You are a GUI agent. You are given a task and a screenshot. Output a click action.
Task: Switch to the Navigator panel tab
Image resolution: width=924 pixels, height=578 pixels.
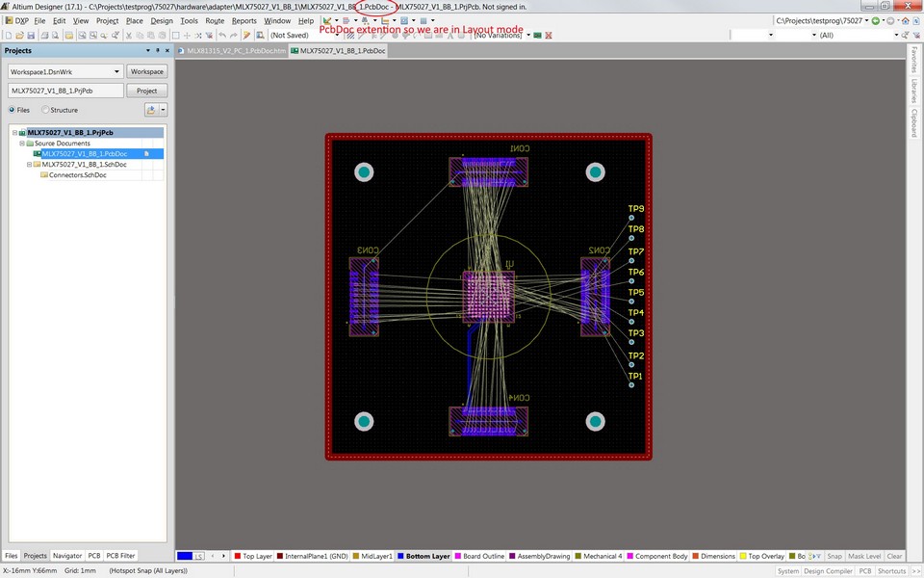[67, 556]
